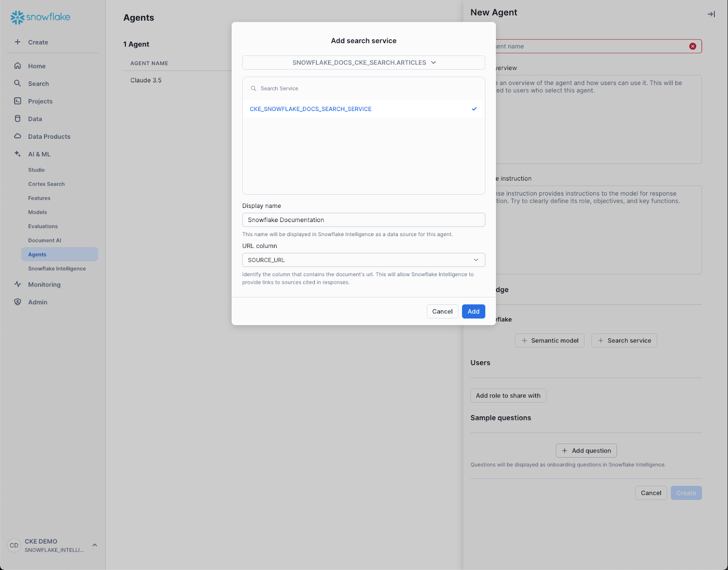This screenshot has width=728, height=570.
Task: Go to Snowflake Intelligence menu item
Action: pos(57,269)
